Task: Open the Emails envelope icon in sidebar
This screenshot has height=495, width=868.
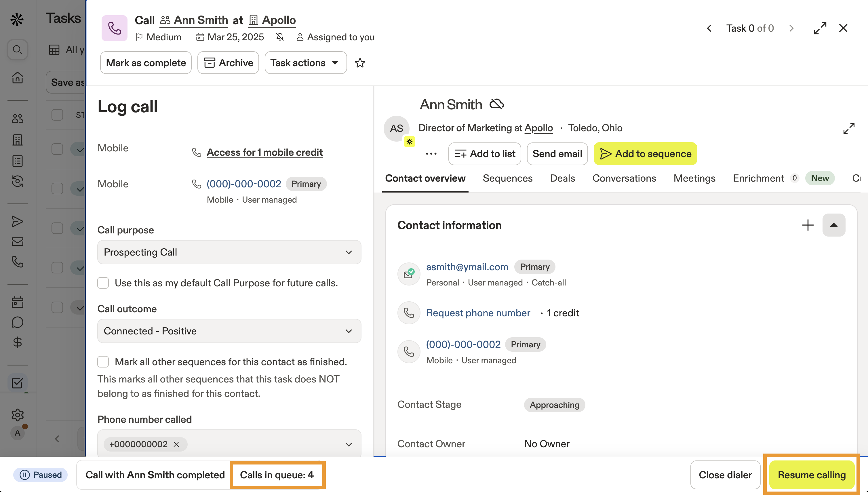Action: coord(17,242)
